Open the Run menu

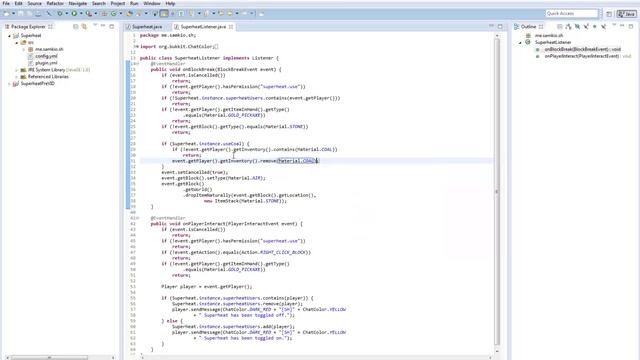tap(134, 3)
